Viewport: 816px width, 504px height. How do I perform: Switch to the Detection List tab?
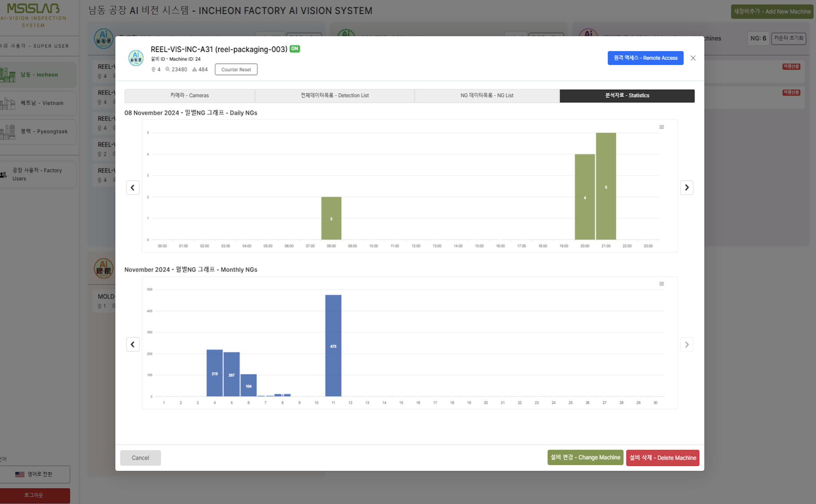(335, 96)
